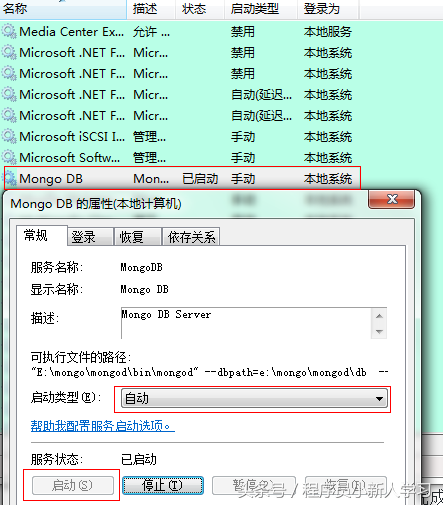Select the Microsoft Softw... service name

[70, 158]
